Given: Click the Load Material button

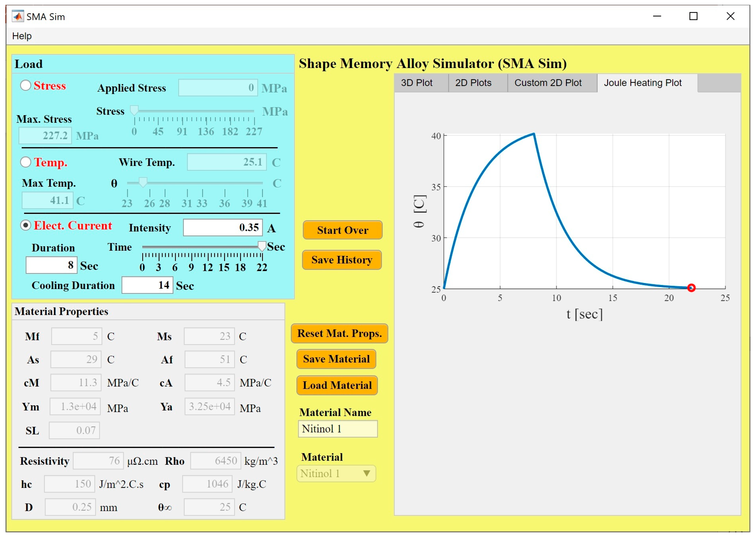Looking at the screenshot, I should click(x=337, y=385).
